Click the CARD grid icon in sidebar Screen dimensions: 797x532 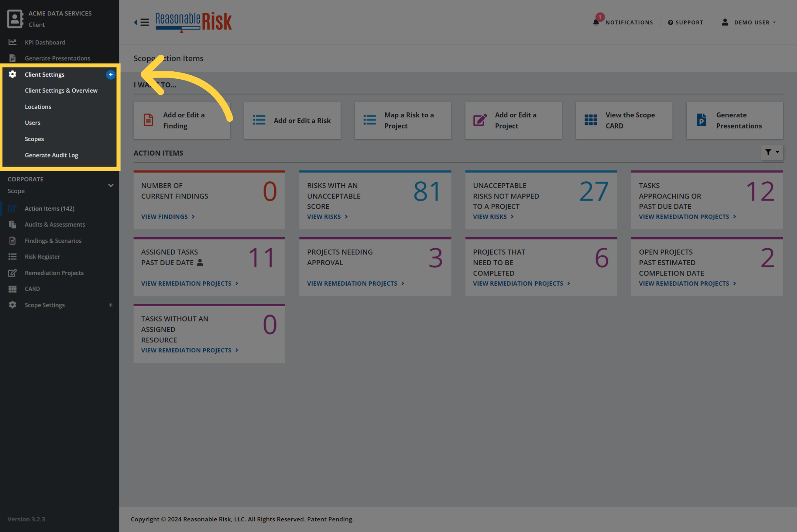tap(13, 289)
